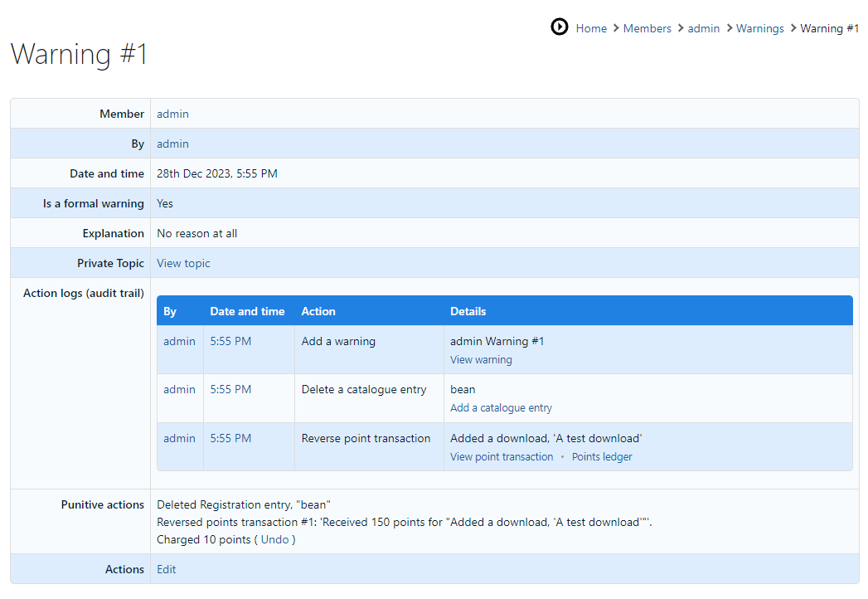This screenshot has height=599, width=868.
Task: Open Add a catalogue entry link
Action: click(x=501, y=408)
